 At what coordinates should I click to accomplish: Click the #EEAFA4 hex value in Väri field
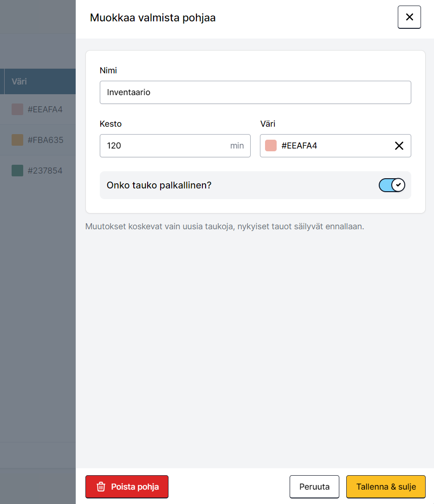[299, 146]
